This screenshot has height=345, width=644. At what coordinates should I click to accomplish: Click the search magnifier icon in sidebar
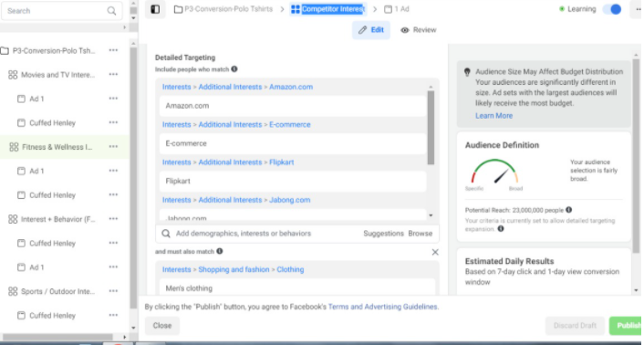111,11
